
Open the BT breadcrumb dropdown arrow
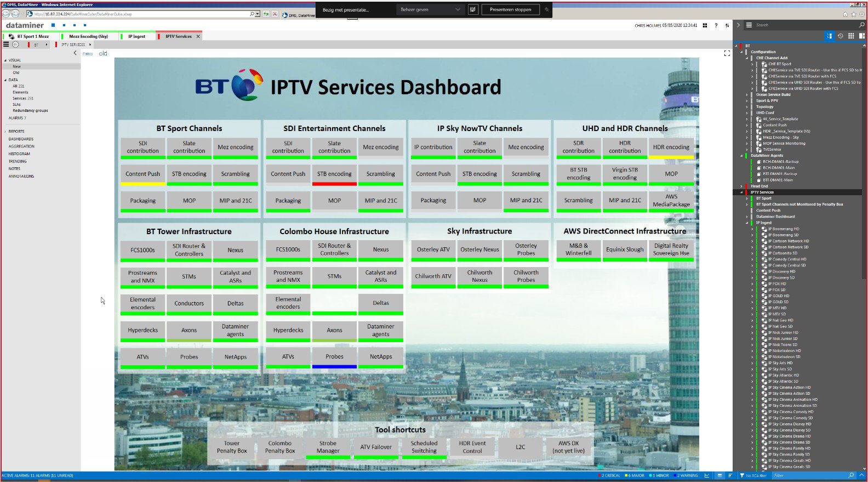(x=47, y=44)
